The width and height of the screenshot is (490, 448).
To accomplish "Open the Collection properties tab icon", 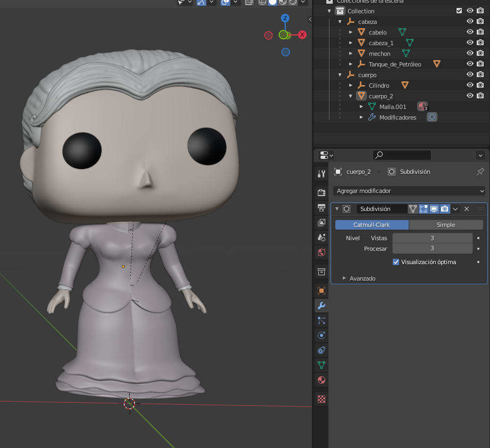I will pos(321,272).
